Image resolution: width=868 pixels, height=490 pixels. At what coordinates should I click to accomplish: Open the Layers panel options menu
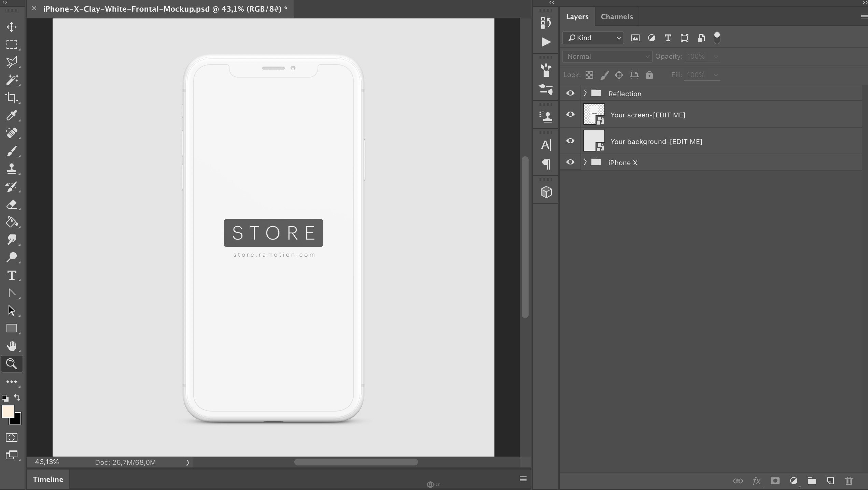pyautogui.click(x=864, y=16)
